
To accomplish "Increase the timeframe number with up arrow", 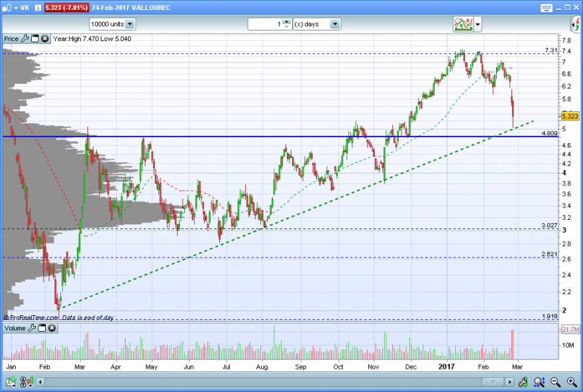I will coord(286,22).
